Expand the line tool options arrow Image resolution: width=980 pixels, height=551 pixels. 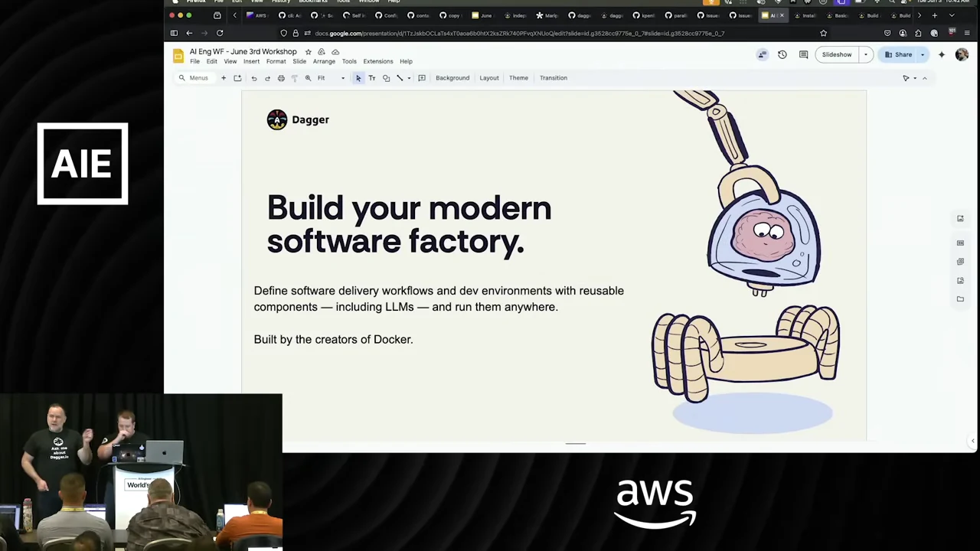tap(409, 78)
